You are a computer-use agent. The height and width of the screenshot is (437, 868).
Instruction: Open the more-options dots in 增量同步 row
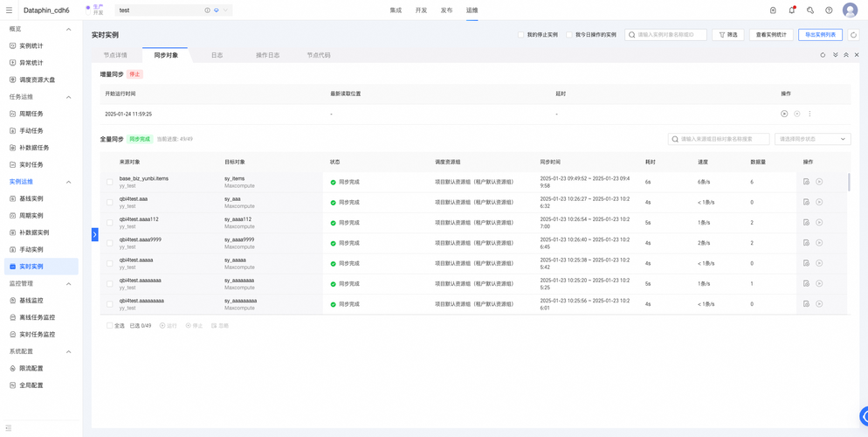pyautogui.click(x=809, y=114)
